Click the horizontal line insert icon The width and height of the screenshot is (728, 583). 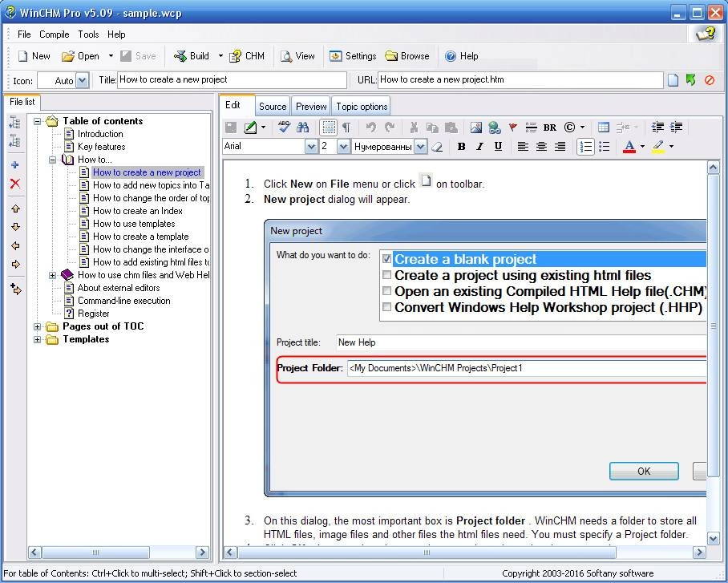(x=531, y=127)
